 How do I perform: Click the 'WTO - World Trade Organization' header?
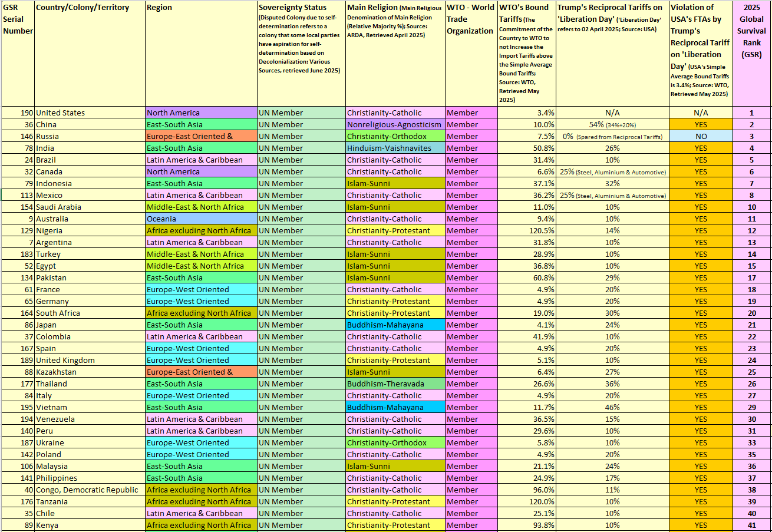(x=471, y=54)
